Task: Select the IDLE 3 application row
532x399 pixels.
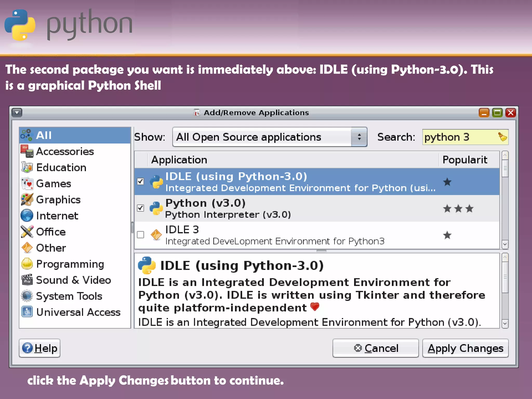Action: (317, 235)
